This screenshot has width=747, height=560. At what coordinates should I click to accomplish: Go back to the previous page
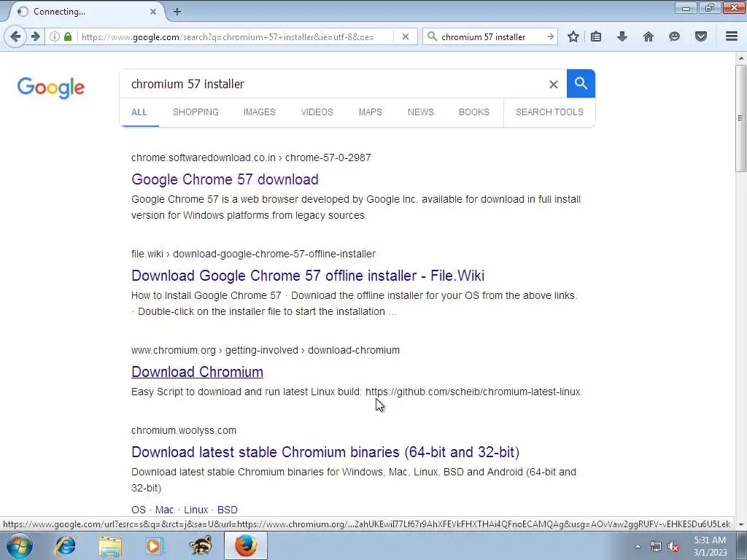(x=15, y=36)
